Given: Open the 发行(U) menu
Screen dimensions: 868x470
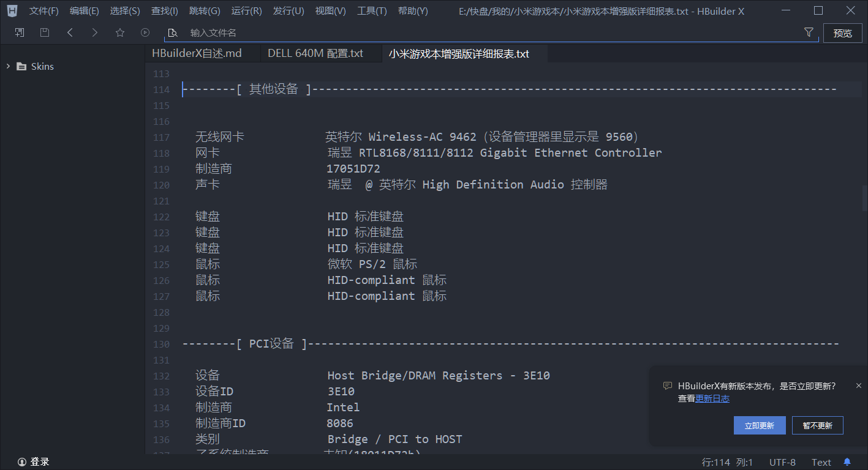Looking at the screenshot, I should 289,11.
